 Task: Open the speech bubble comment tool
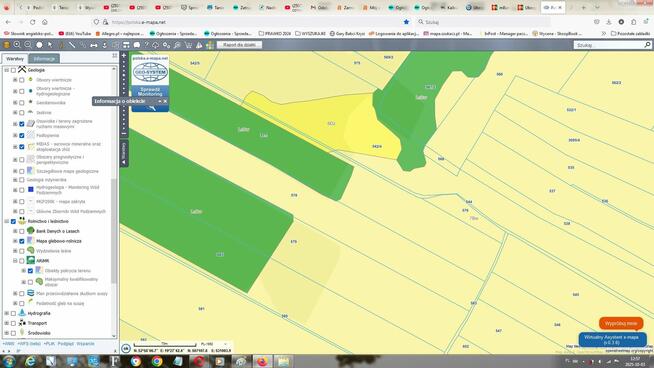point(137,45)
